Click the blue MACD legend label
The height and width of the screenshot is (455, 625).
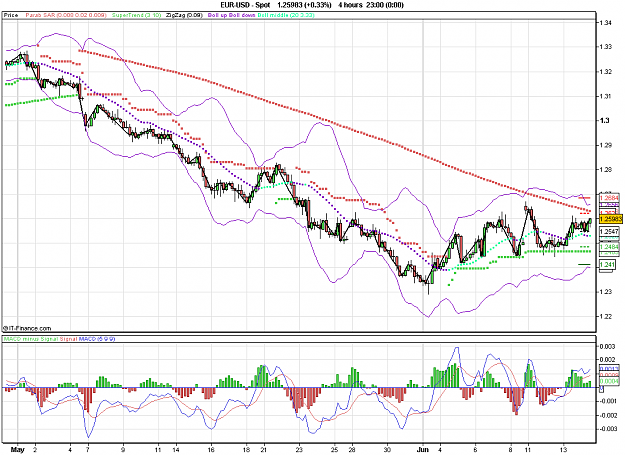coord(97,339)
